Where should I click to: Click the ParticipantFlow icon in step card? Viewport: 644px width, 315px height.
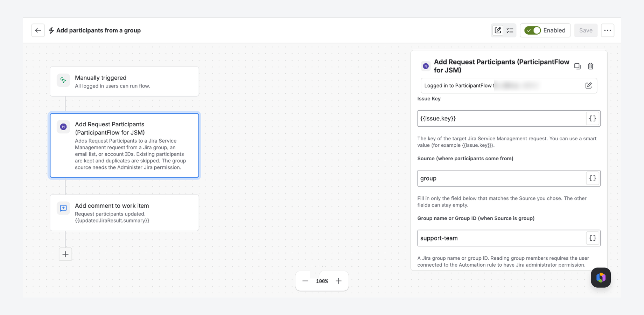(x=63, y=127)
